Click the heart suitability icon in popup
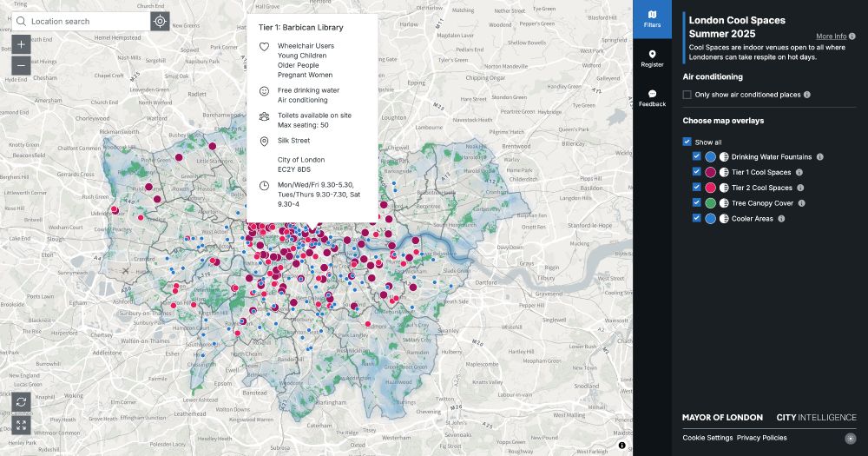The image size is (868, 456). 264,47
